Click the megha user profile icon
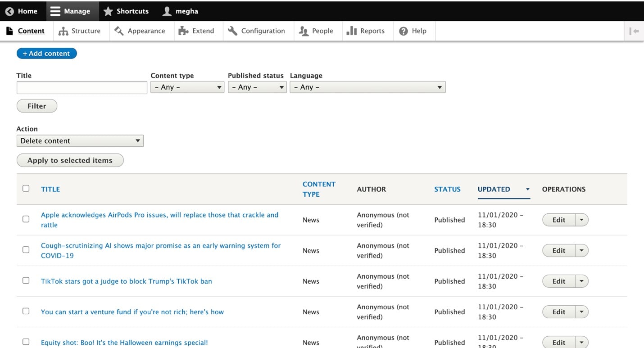644x348 pixels. [167, 11]
